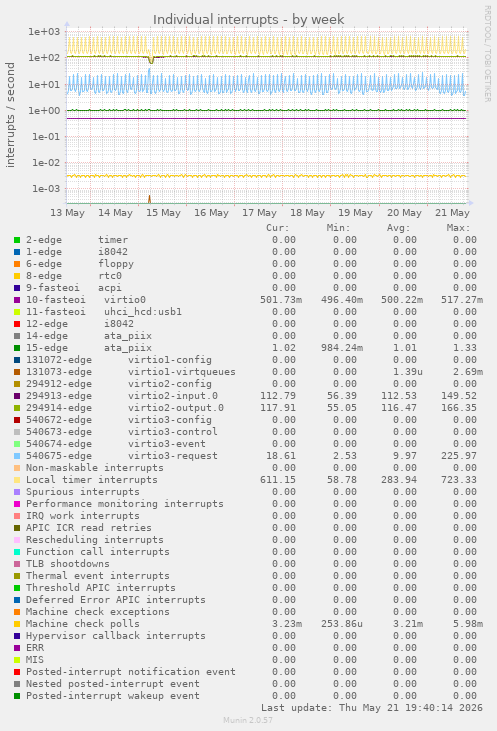Click the yellow Local timer interrupts swatch

tap(17, 480)
